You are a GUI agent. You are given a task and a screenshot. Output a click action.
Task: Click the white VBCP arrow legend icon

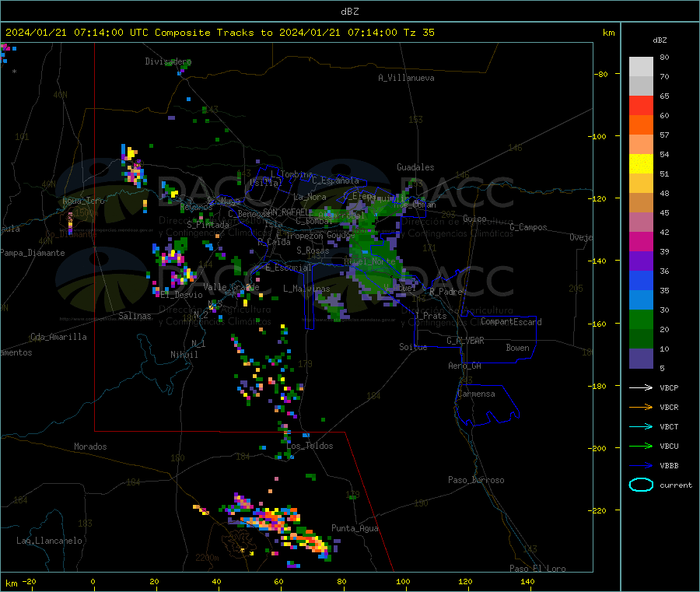click(641, 387)
